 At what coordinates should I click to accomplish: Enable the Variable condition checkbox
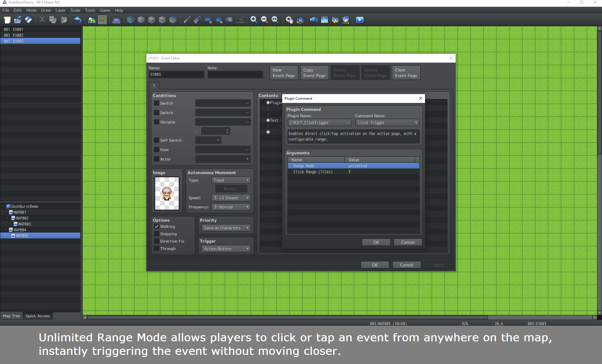pos(157,122)
